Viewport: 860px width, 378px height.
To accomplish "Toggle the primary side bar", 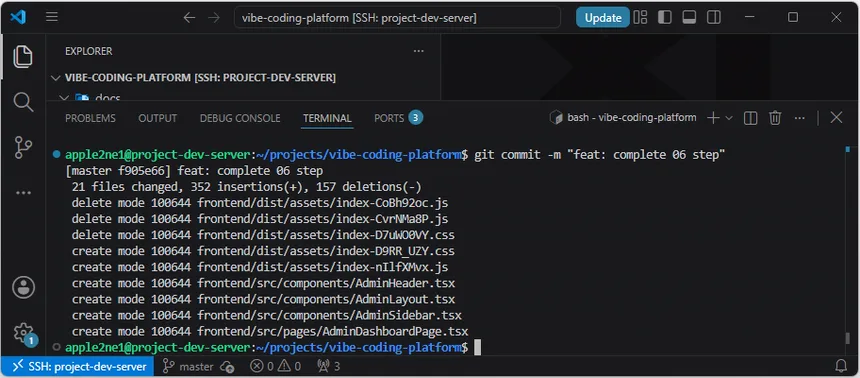I will click(665, 18).
